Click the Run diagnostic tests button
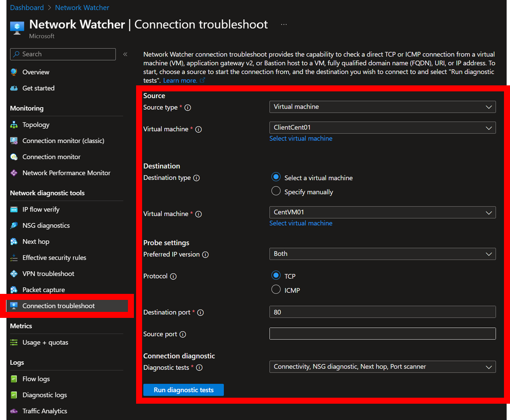Image resolution: width=510 pixels, height=420 pixels. 183,390
